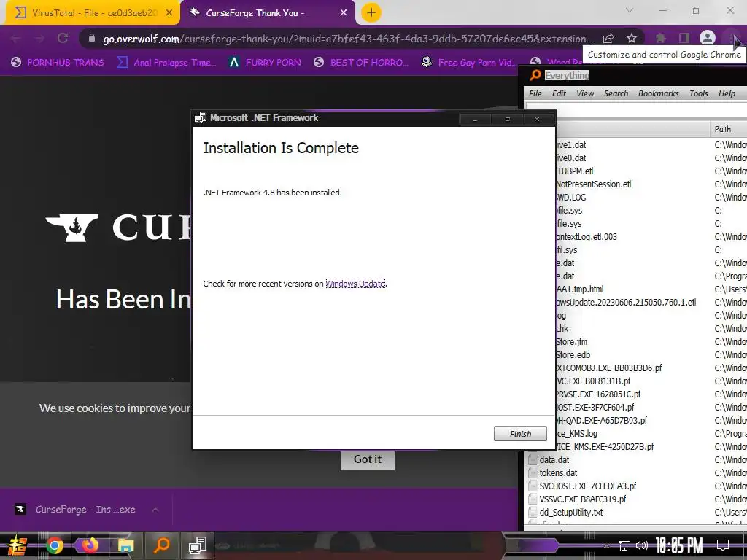Click dd_SetupUtility.txt file icon
Image resolution: width=747 pixels, height=560 pixels.
533,513
